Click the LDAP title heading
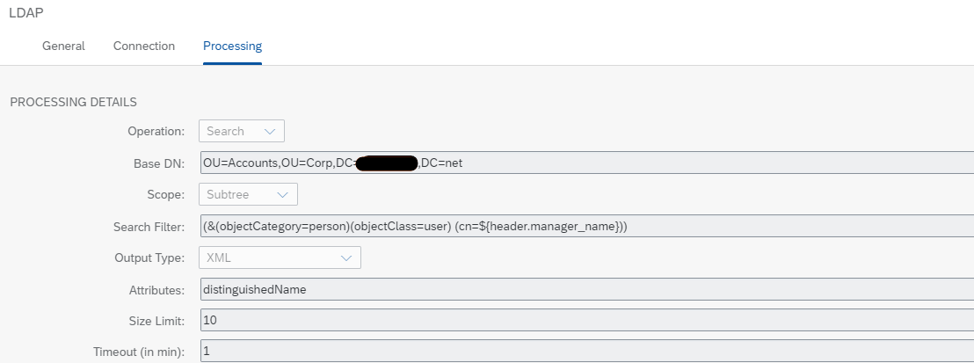Image resolution: width=975 pixels, height=363 pixels. click(x=26, y=12)
